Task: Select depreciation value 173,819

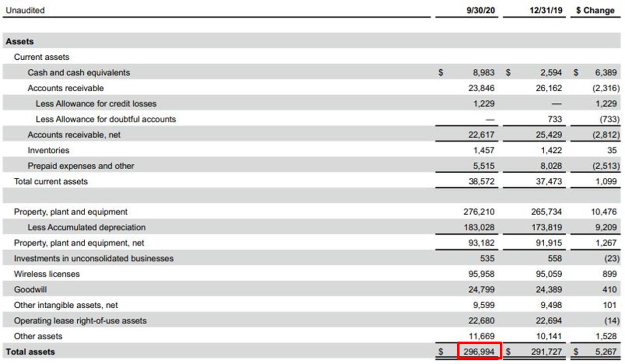Action: pyautogui.click(x=546, y=227)
